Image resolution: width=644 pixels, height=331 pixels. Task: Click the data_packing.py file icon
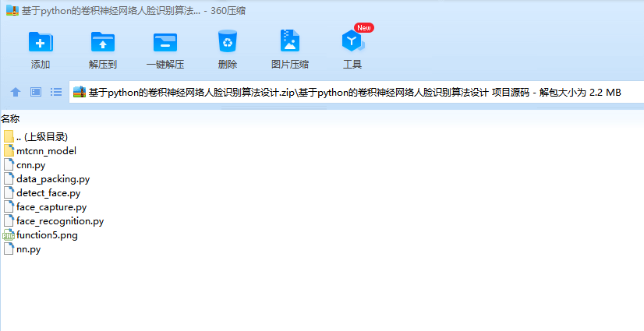click(9, 179)
